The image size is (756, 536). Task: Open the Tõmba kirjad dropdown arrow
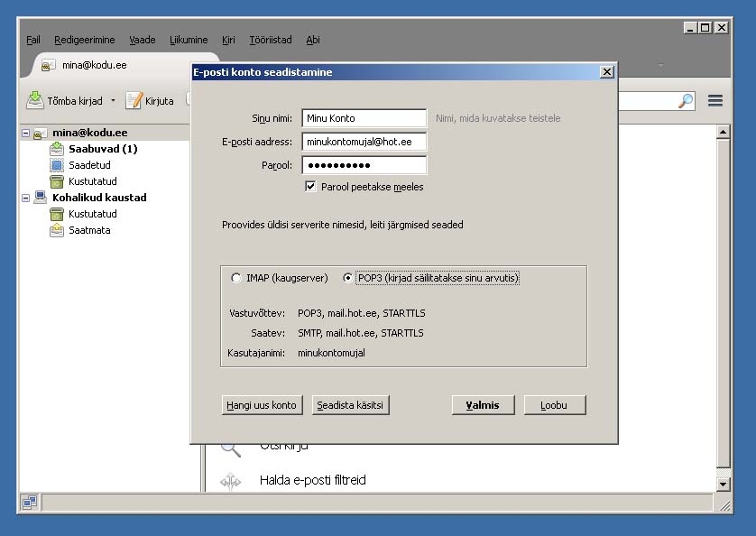click(114, 100)
